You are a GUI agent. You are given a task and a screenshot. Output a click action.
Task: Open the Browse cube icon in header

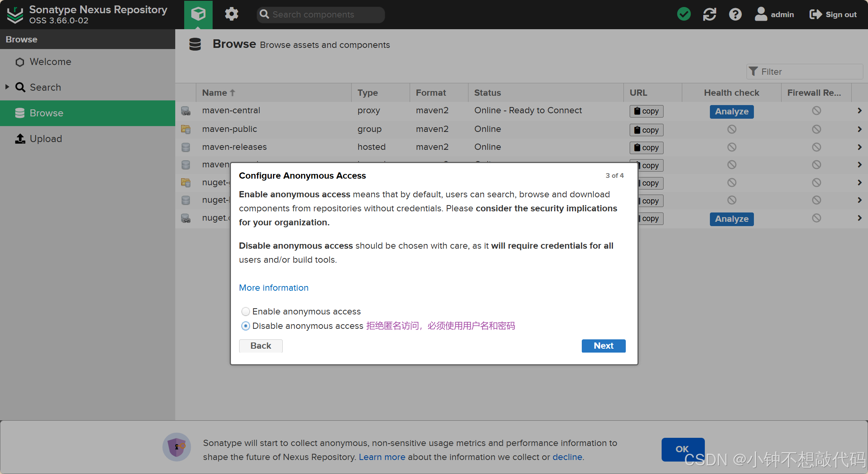pos(198,14)
